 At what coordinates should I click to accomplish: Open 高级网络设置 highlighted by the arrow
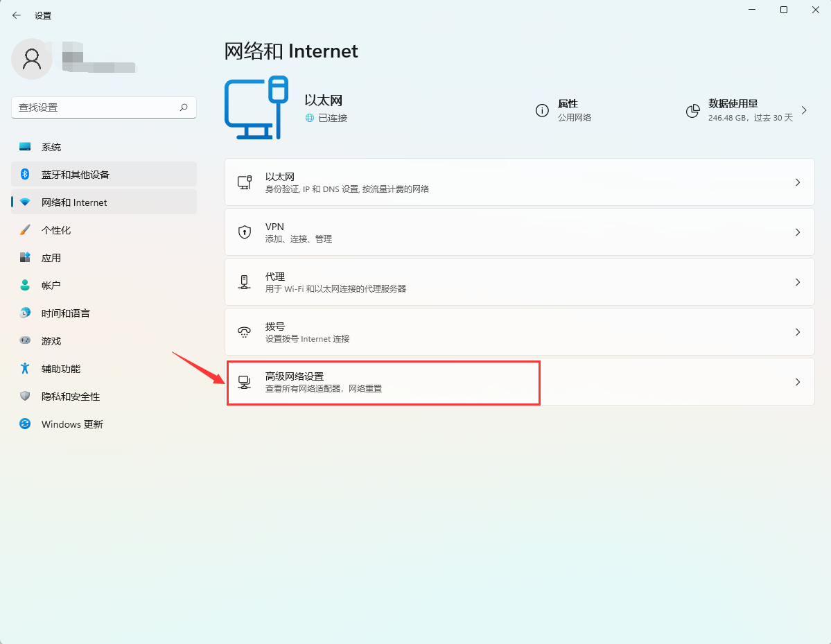point(383,381)
